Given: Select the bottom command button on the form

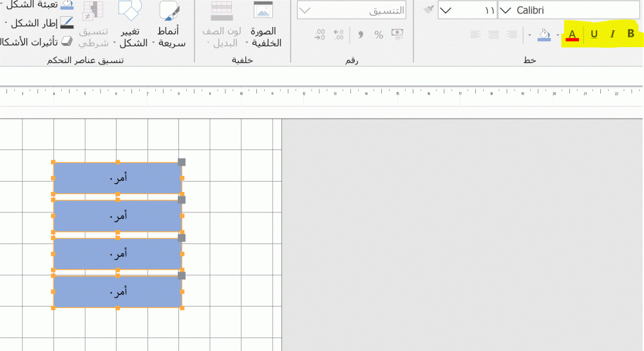Looking at the screenshot, I should click(117, 292).
